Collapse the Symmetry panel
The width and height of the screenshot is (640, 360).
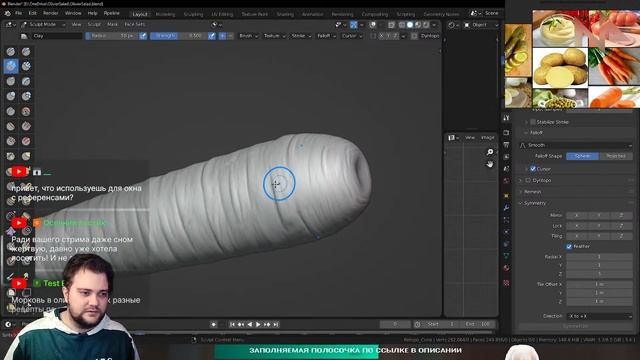click(x=534, y=203)
